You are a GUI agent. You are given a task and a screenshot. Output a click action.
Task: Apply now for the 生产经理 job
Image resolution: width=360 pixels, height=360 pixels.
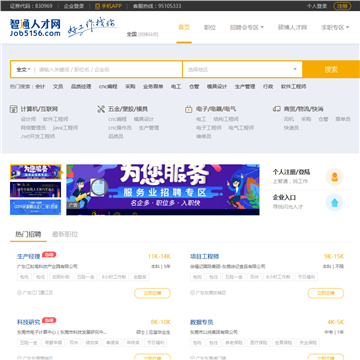[152, 293]
